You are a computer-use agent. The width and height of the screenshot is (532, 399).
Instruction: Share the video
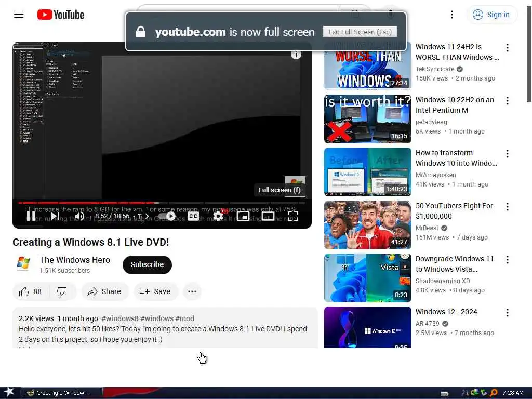(105, 291)
